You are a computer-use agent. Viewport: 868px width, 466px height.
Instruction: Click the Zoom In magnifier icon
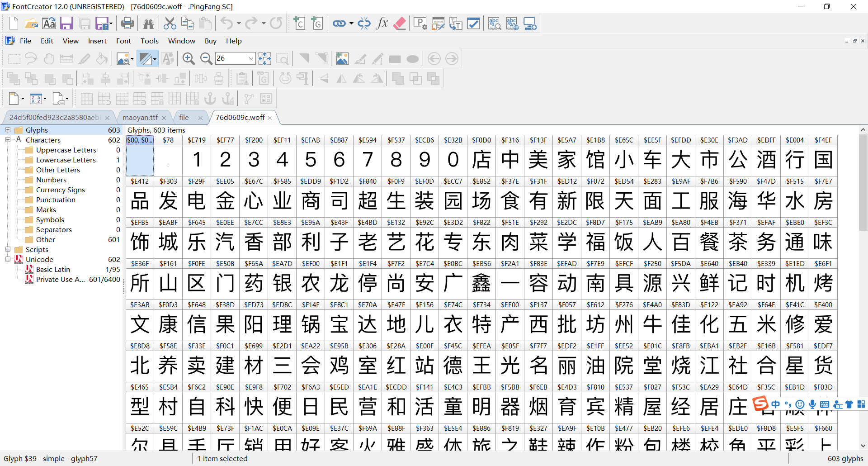[x=189, y=58]
